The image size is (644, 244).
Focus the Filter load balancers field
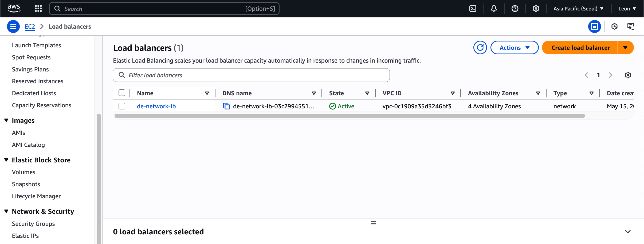(x=251, y=75)
